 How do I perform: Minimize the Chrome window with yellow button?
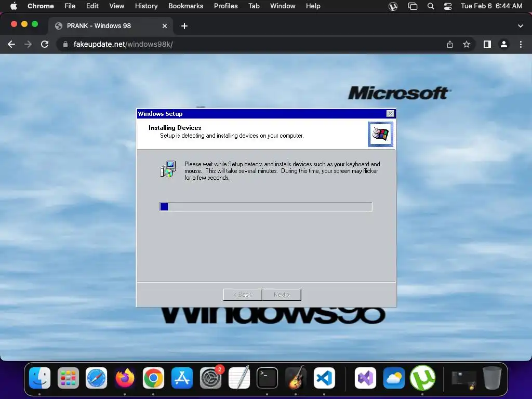tap(24, 24)
